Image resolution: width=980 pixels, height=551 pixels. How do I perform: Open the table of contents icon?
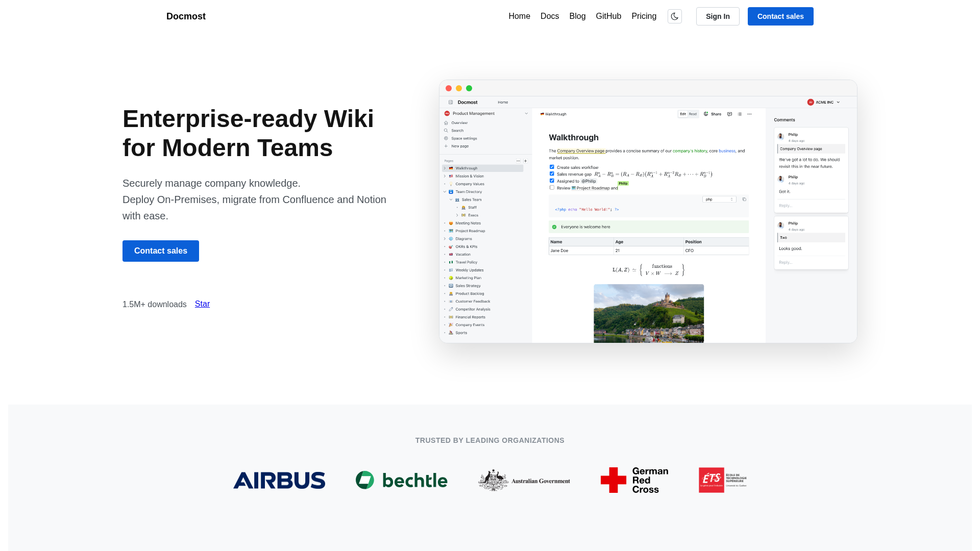[739, 114]
